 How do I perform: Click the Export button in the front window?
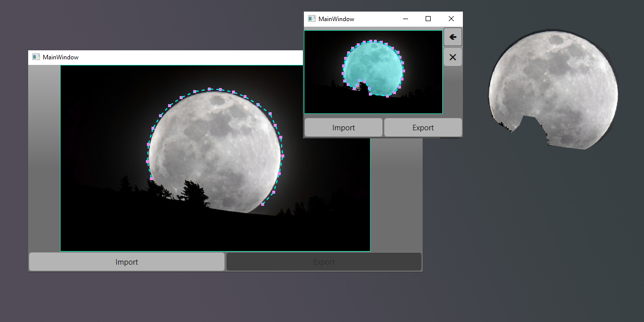tap(423, 127)
